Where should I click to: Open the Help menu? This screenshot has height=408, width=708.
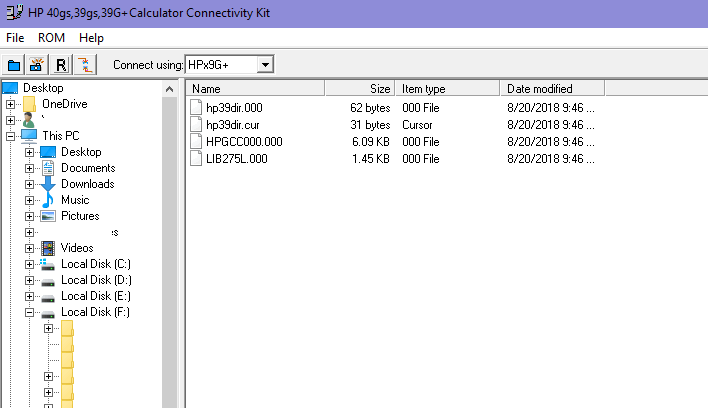91,38
